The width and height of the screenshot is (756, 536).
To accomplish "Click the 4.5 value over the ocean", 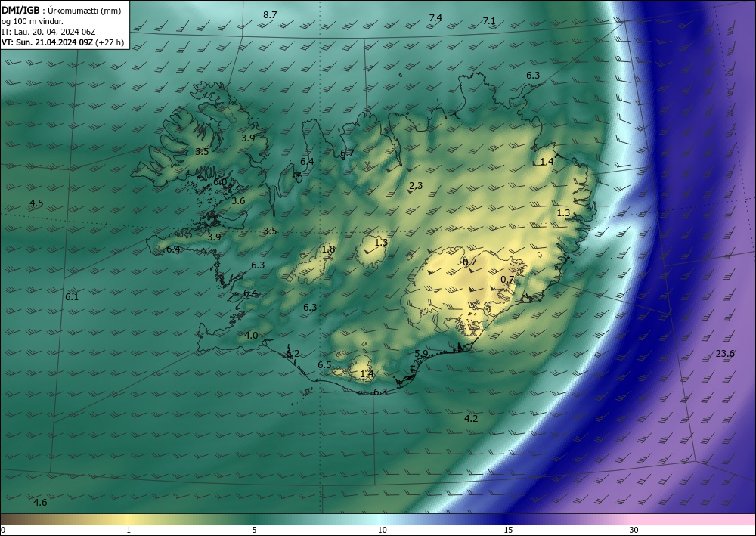I will [x=36, y=203].
